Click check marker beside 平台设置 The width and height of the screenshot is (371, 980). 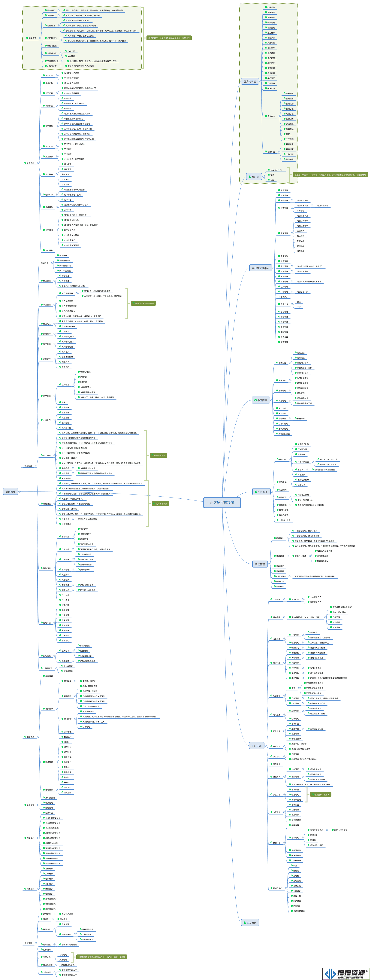click(x=46, y=10)
